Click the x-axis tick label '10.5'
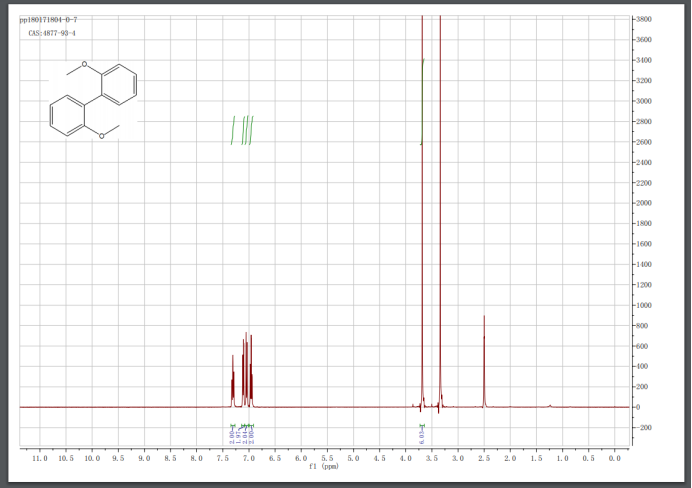Viewport: 692px width, 488px height. (66, 458)
